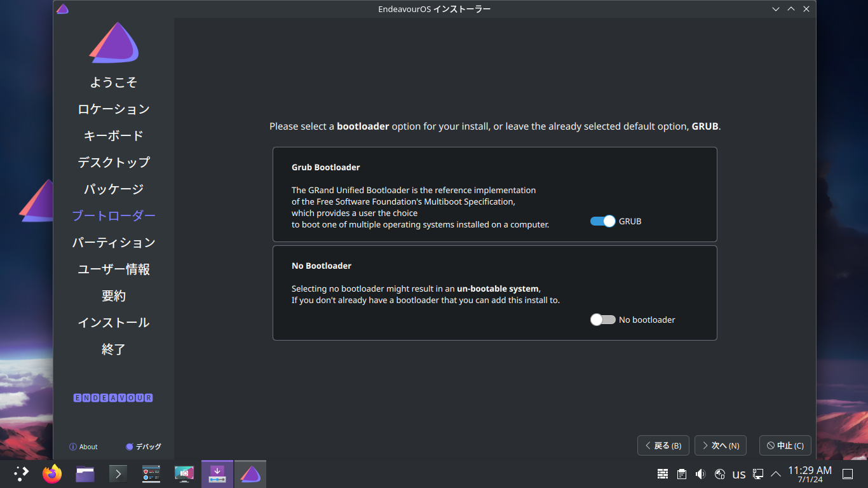Switch to the installer download taskbar entry
Screen dimensions: 868x488
(x=217, y=474)
